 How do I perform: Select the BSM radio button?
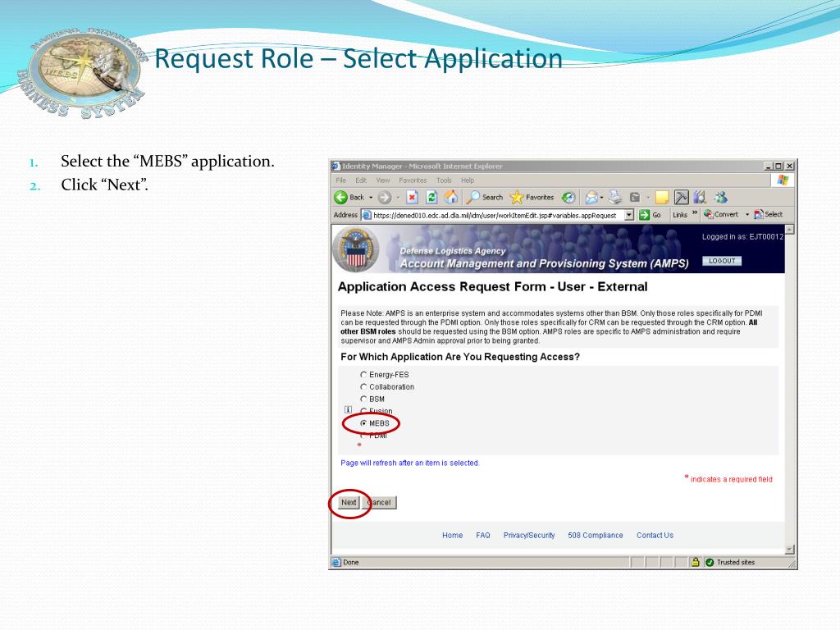tap(363, 399)
